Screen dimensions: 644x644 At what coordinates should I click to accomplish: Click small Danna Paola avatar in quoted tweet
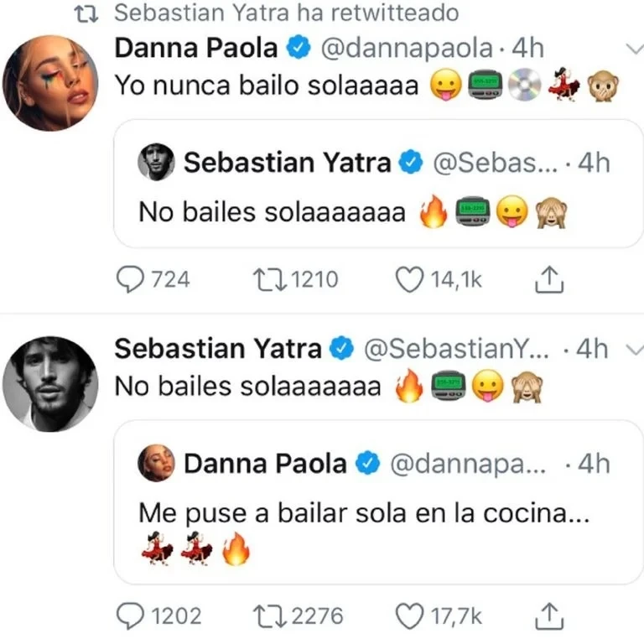click(x=156, y=463)
